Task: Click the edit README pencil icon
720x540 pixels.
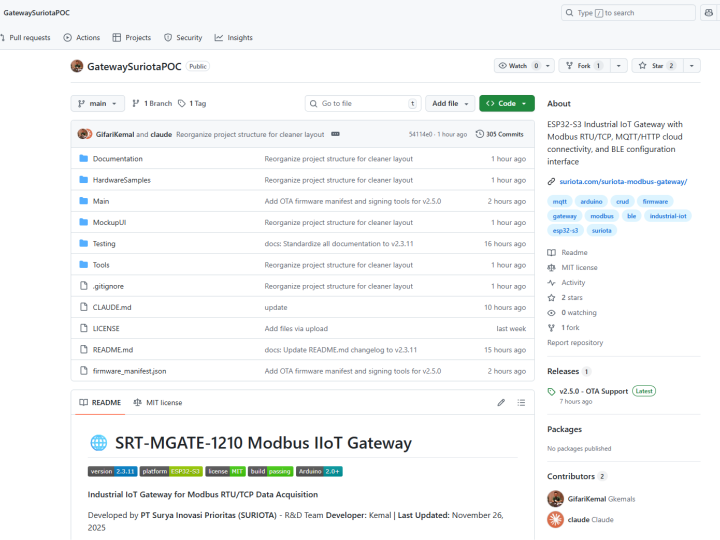Action: [501, 403]
